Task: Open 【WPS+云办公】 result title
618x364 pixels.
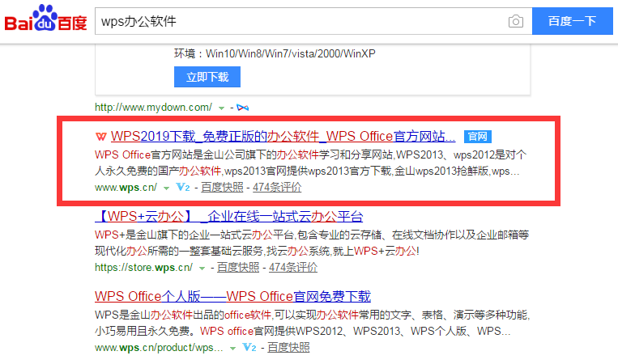Action: coord(229,217)
